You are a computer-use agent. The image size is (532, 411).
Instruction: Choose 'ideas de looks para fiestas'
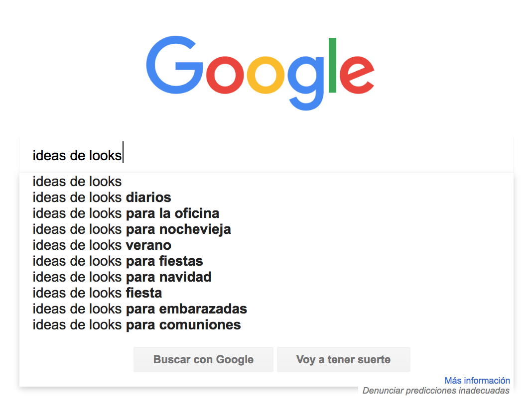266,261
